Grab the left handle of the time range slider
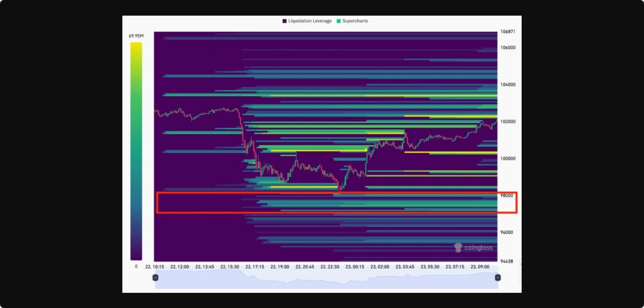Screen dimensions: 644x308 [x=155, y=277]
